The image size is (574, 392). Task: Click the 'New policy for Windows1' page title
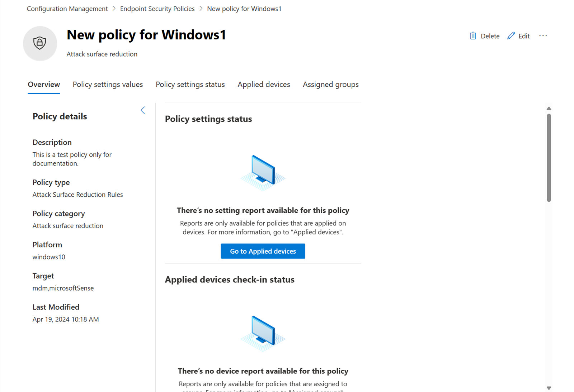(146, 35)
